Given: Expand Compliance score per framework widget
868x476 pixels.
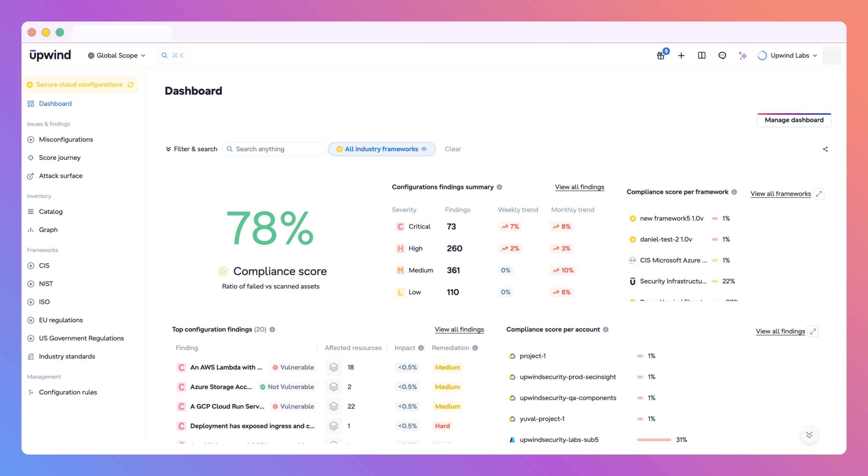Looking at the screenshot, I should [x=819, y=194].
